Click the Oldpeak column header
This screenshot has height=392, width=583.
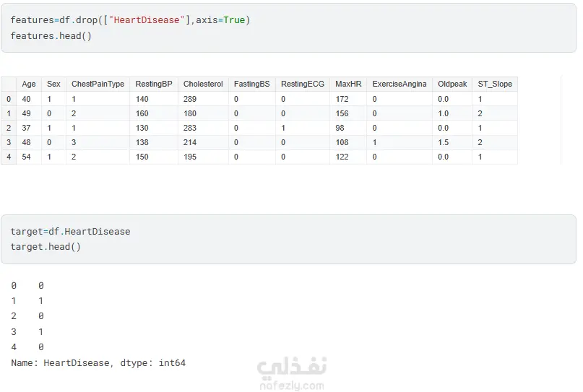452,84
